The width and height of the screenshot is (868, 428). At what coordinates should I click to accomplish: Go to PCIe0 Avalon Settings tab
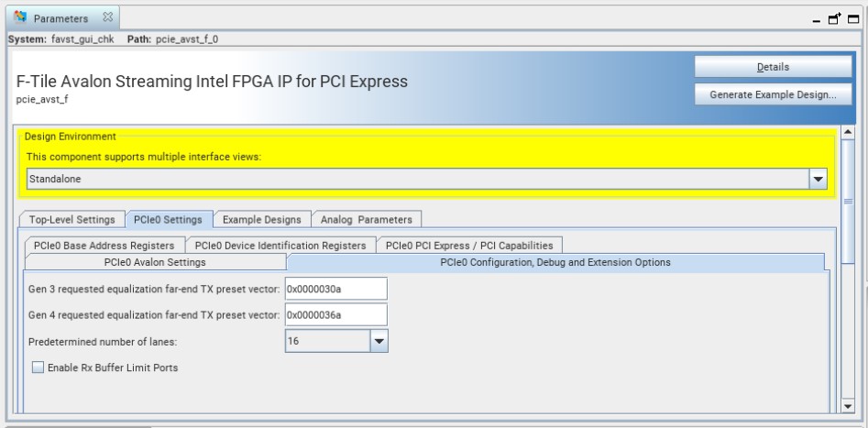155,262
